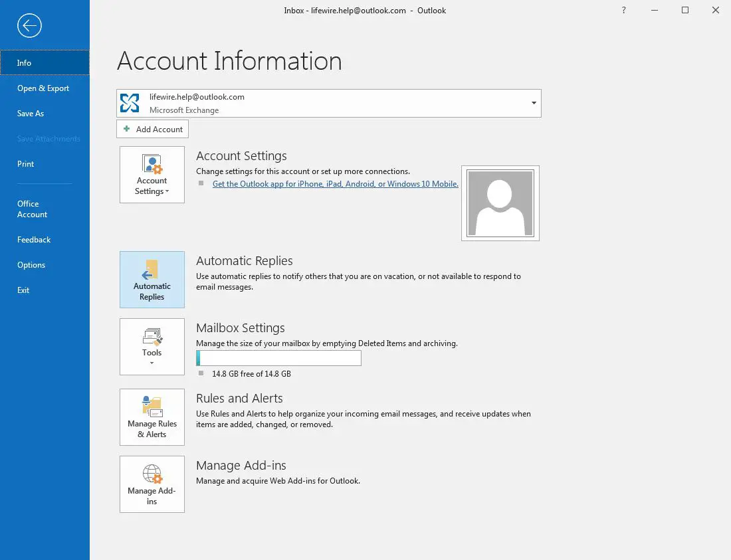731x560 pixels.
Task: Go to Office Account page
Action: [32, 209]
